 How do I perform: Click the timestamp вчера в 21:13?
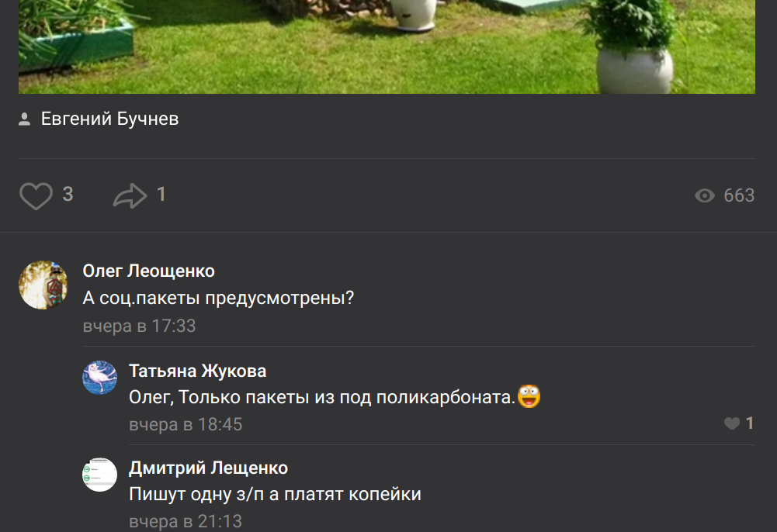[x=186, y=521]
